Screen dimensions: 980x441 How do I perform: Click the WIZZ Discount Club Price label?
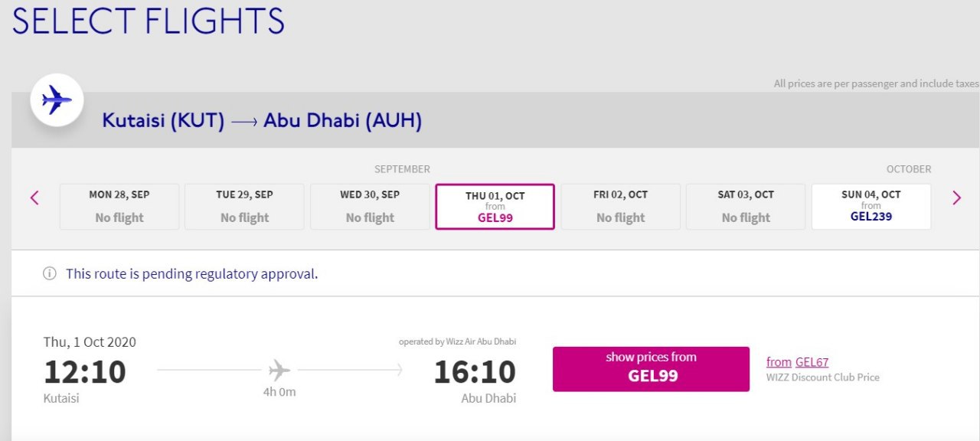(823, 377)
